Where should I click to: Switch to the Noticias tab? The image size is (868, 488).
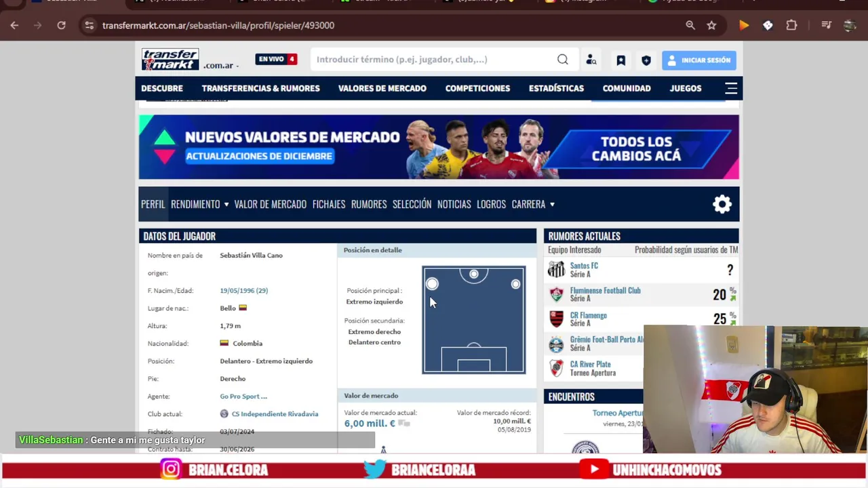pos(454,204)
